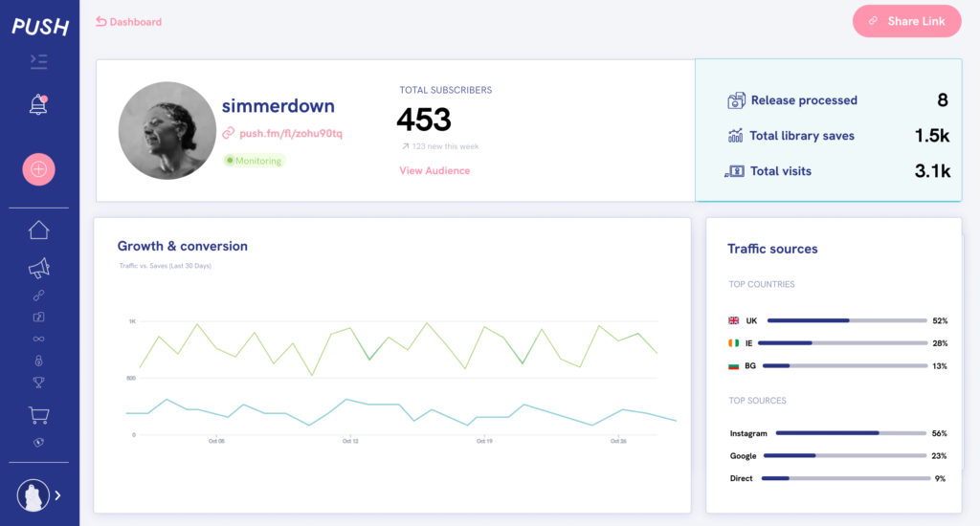Click the Total library saves label

coord(802,136)
